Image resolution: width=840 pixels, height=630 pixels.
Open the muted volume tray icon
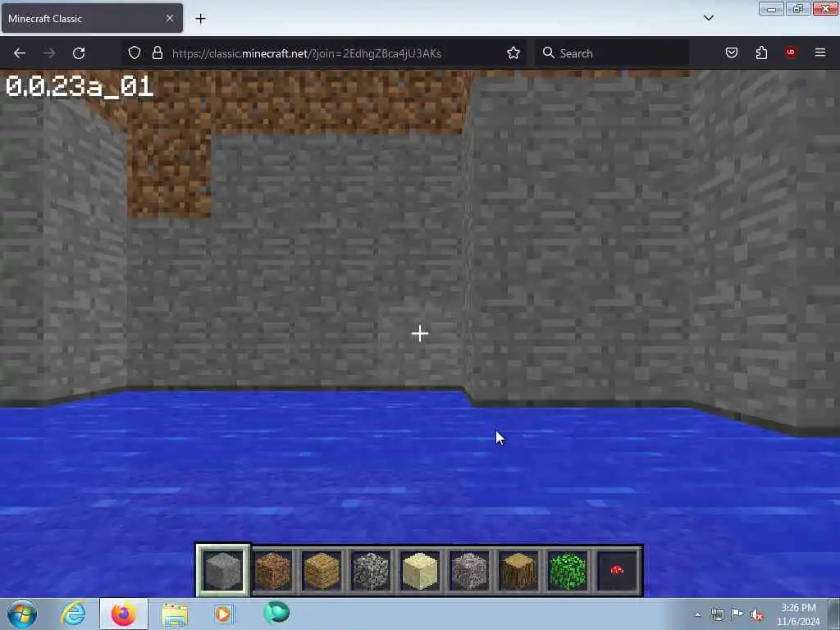757,614
